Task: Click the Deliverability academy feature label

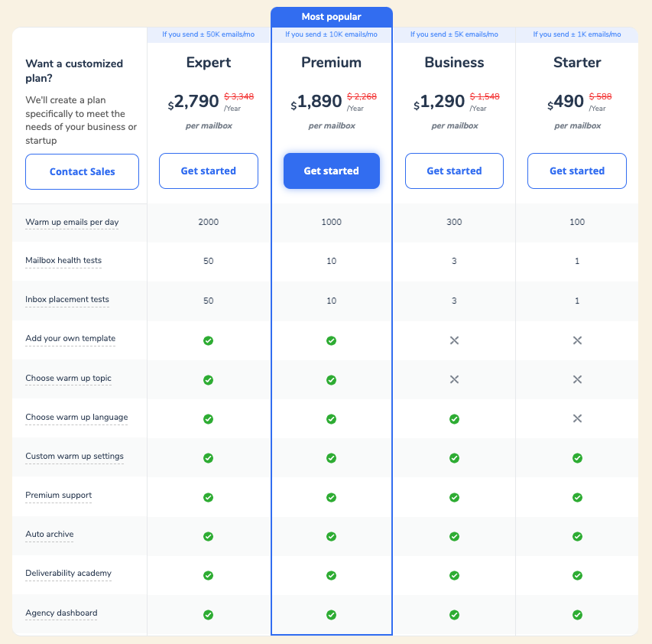Action: click(x=68, y=573)
